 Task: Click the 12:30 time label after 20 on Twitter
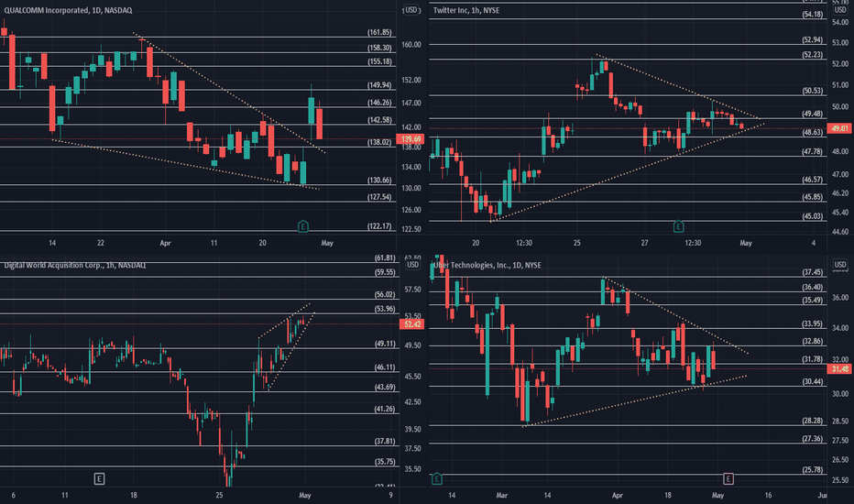pos(524,243)
